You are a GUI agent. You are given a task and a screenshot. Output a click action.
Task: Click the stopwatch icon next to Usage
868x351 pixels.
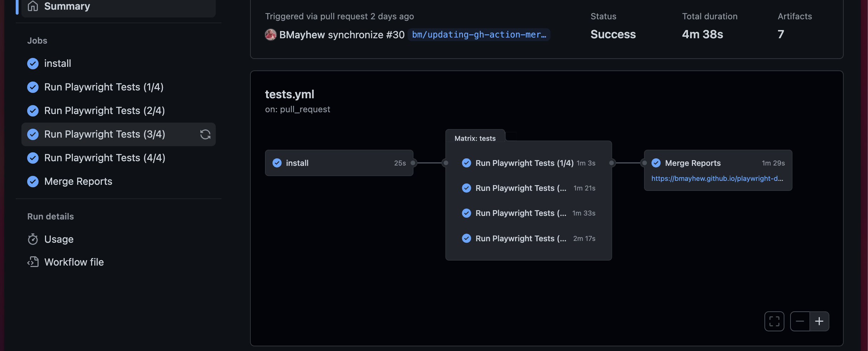33,239
